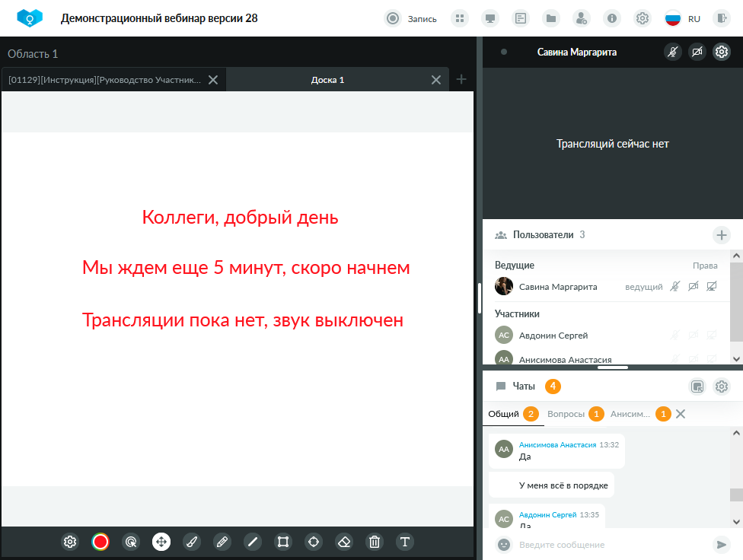Screen dimensions: 743x560
Task: Toggle Савина Маргарита camera right in user list
Action: [694, 286]
